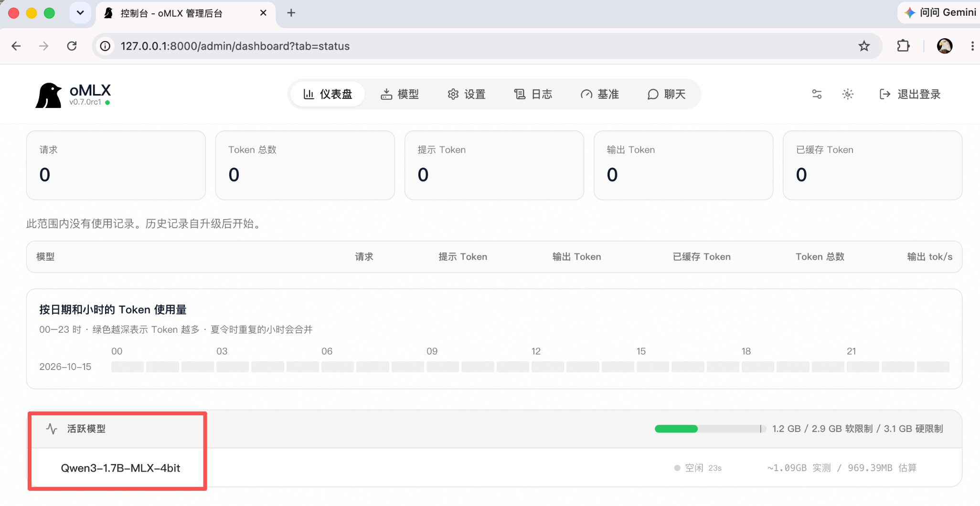Viewport: 980px width, 506px height.
Task: Click the Token 总数 summary card
Action: tap(305, 165)
